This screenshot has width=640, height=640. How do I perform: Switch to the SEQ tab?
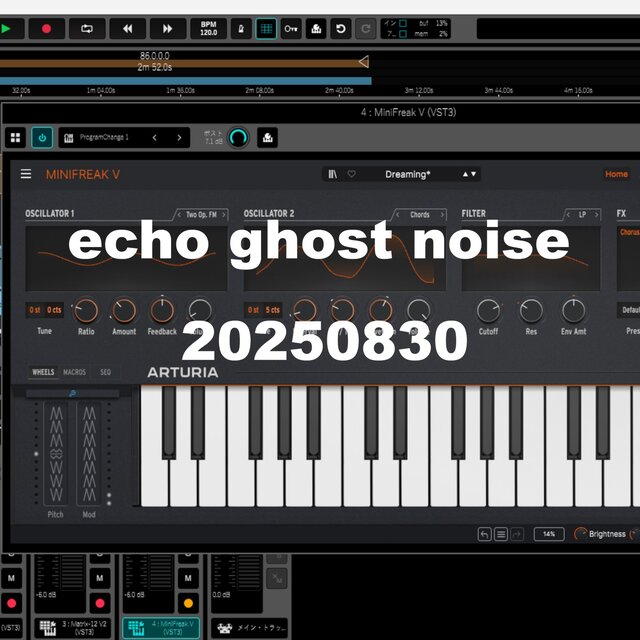[105, 373]
